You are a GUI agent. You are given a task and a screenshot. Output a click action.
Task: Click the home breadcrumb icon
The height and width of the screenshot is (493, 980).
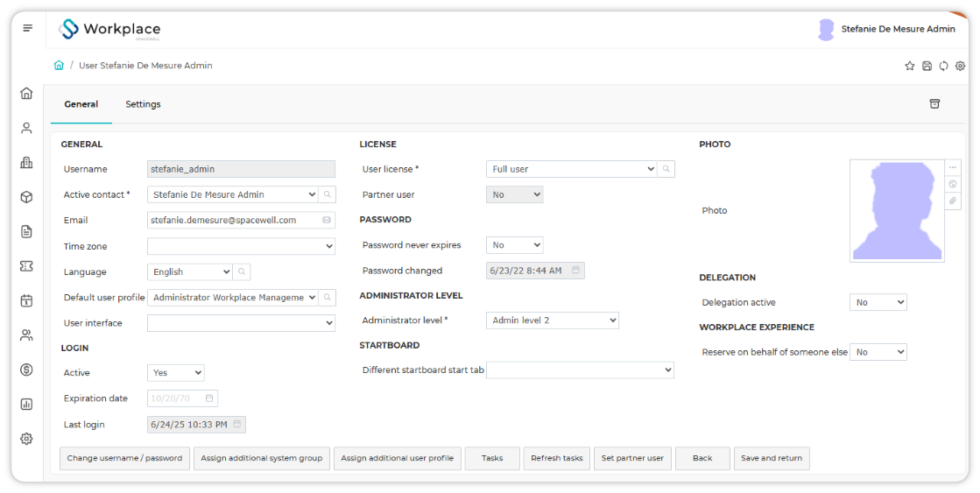pyautogui.click(x=59, y=65)
